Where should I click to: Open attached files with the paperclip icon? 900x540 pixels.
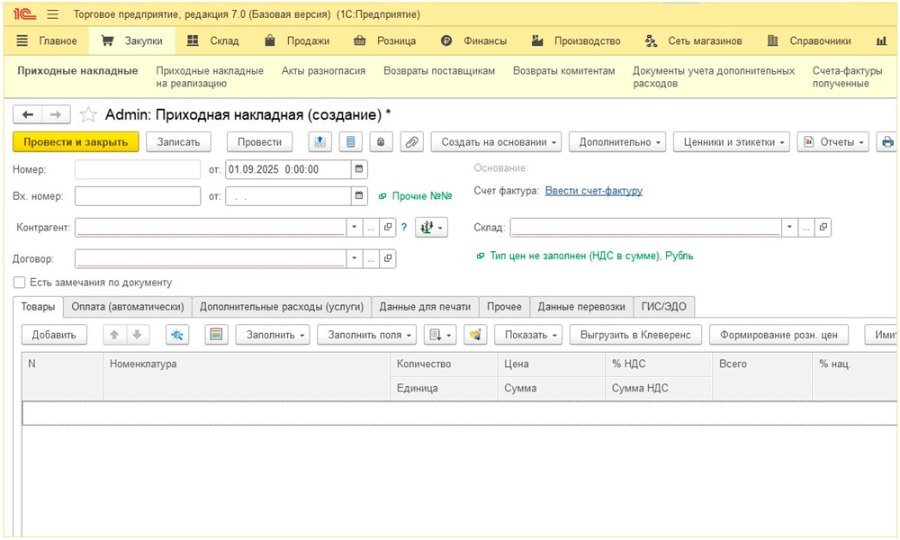(x=412, y=142)
